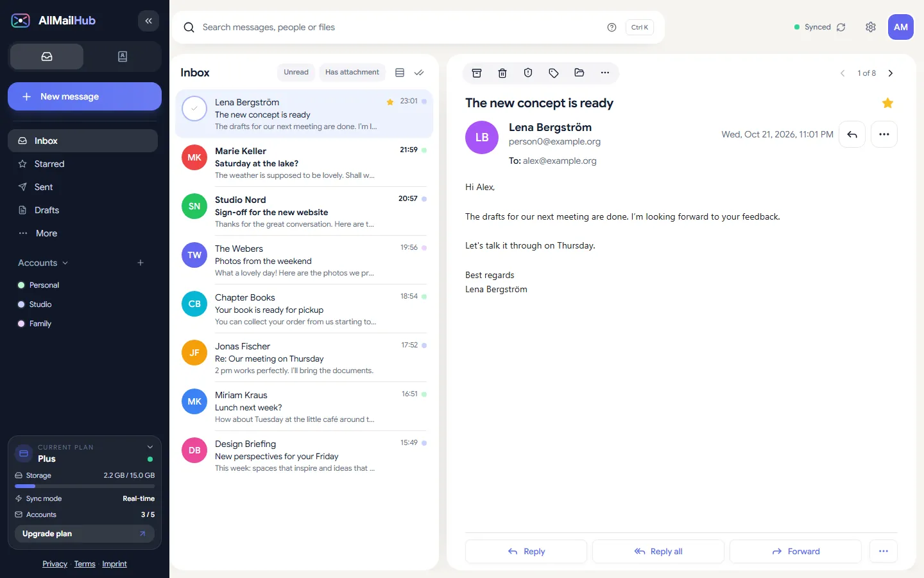Add a new account with plus icon
The image size is (924, 578).
[141, 263]
